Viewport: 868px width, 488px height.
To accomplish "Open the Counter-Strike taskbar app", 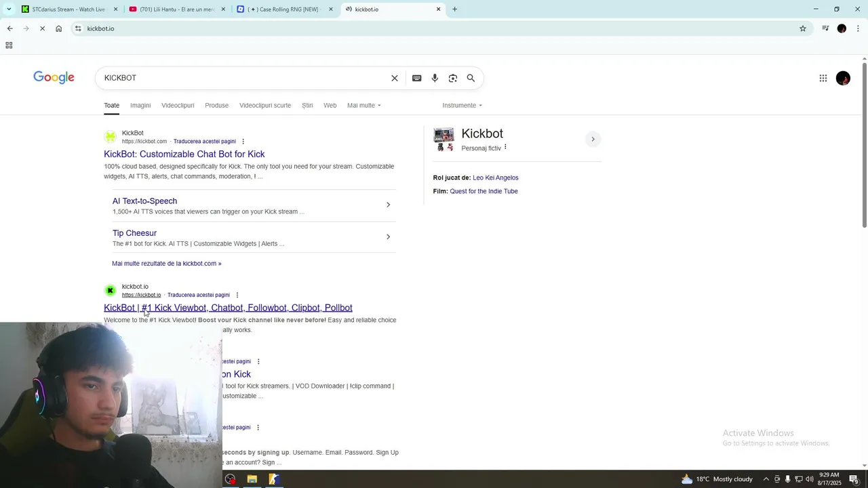I will coord(274,479).
